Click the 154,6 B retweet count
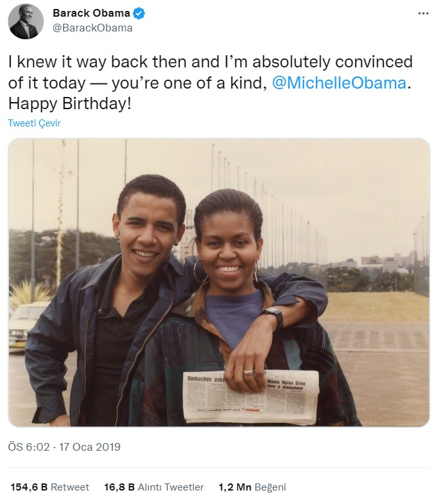 (29, 487)
